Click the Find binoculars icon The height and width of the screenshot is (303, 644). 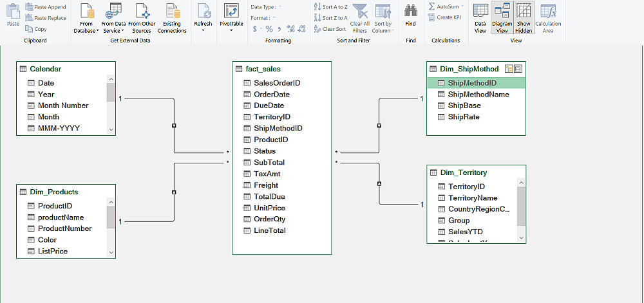coord(410,15)
